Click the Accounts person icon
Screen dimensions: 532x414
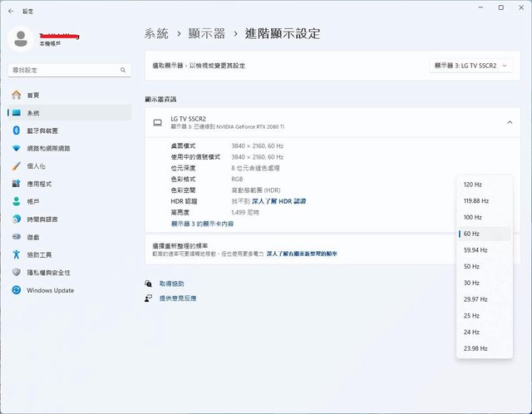16,201
